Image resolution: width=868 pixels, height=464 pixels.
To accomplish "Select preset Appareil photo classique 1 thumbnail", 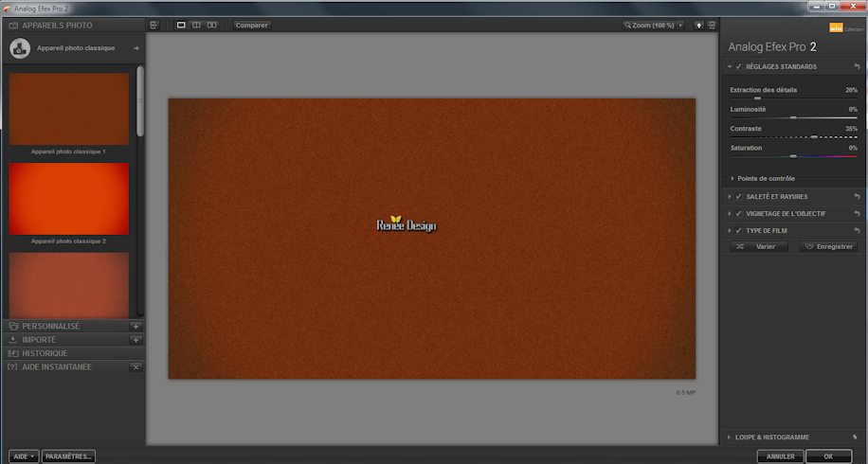I will pos(69,109).
